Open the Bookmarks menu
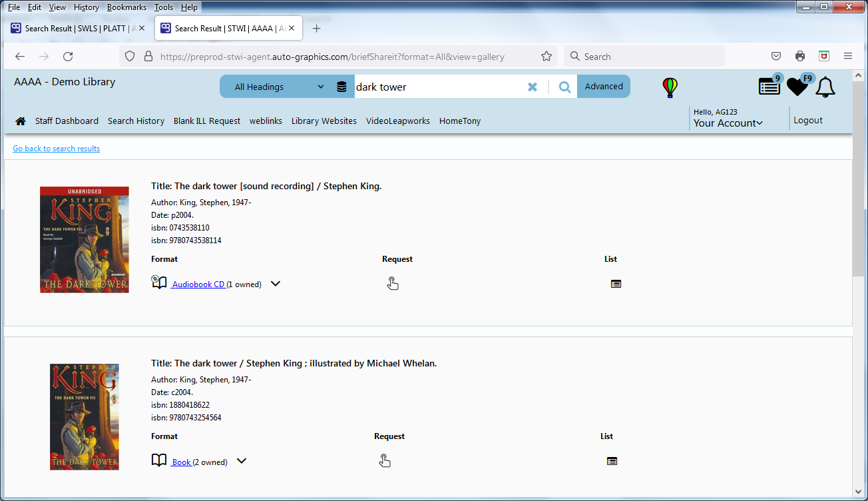The height and width of the screenshot is (501, 868). [127, 7]
